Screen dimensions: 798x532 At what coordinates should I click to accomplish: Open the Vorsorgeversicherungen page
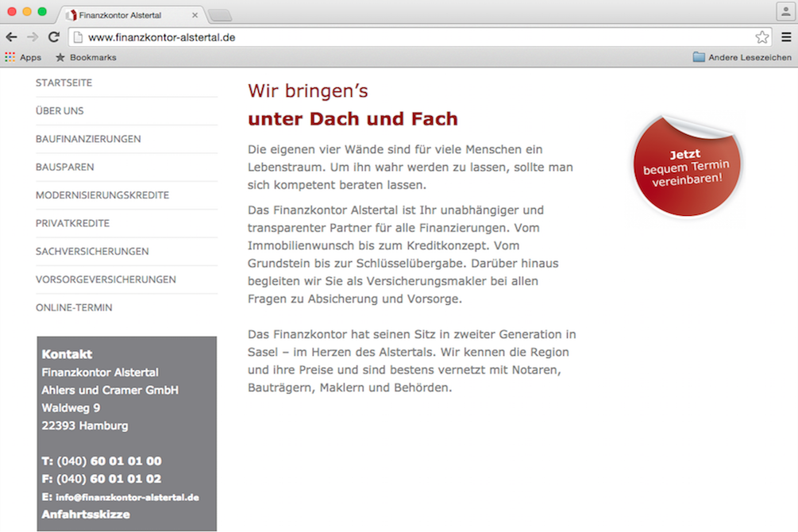[106, 279]
